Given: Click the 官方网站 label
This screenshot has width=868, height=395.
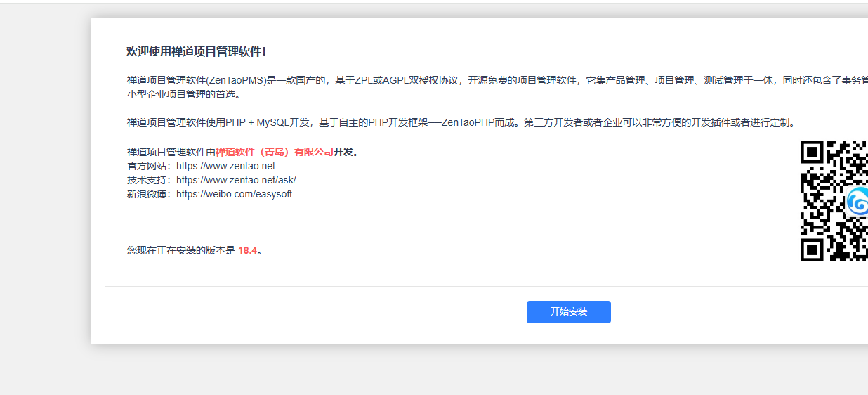Looking at the screenshot, I should (x=147, y=166).
